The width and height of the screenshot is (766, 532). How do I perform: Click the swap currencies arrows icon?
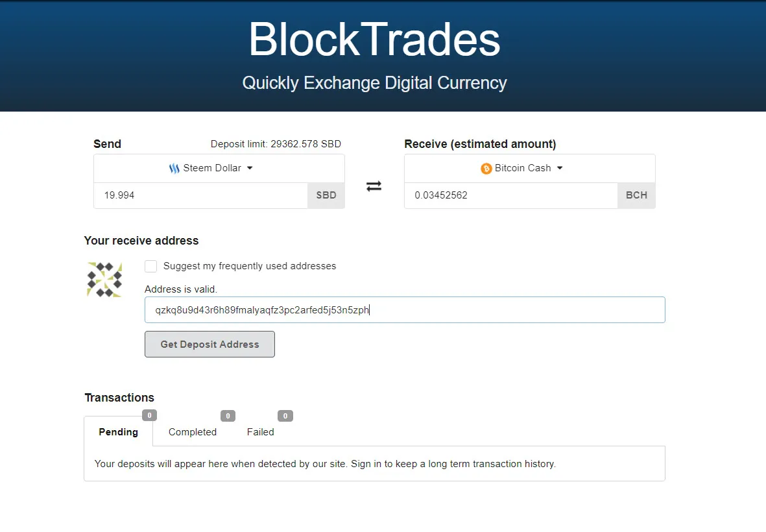point(374,186)
